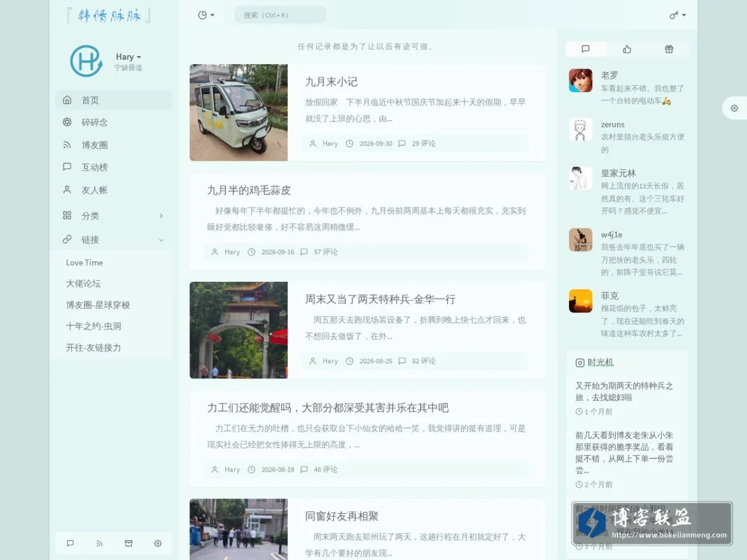Click the street photo thumbnail of 同窗好友再相聚
747x560 pixels.
tap(238, 529)
